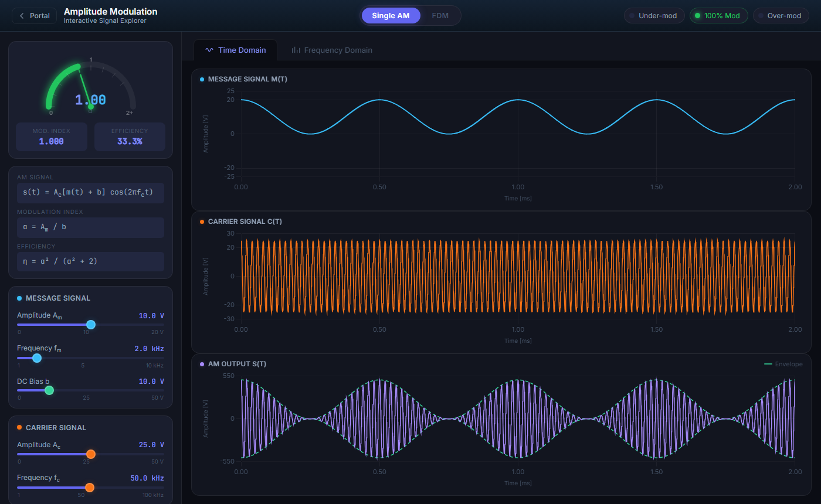The image size is (821, 504).
Task: Click the 50.0 kHz carrier frequency value
Action: click(x=147, y=478)
